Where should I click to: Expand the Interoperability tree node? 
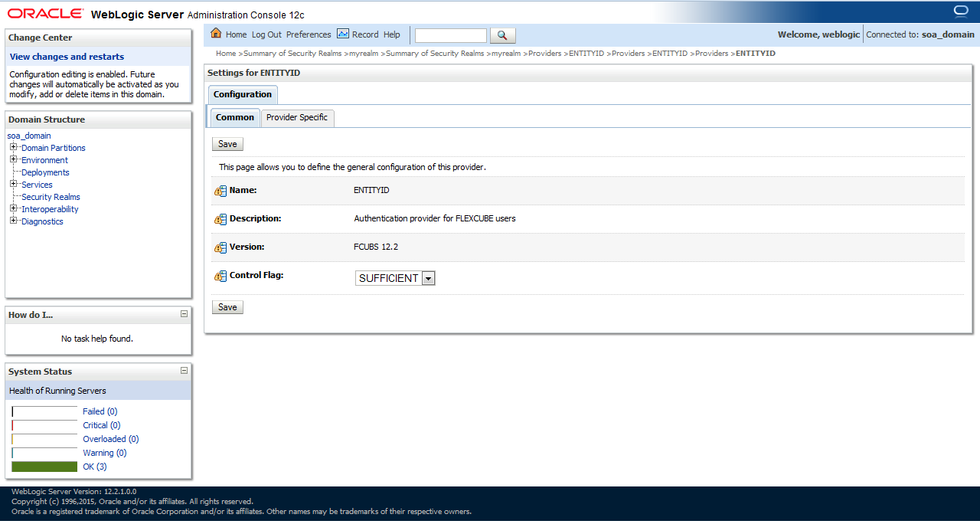coord(13,208)
